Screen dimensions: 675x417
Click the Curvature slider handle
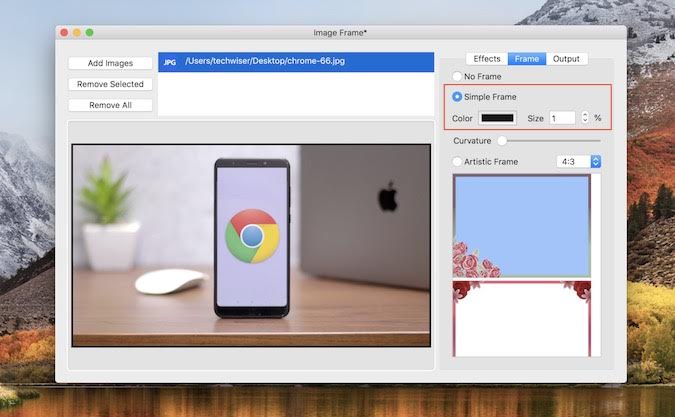point(502,141)
